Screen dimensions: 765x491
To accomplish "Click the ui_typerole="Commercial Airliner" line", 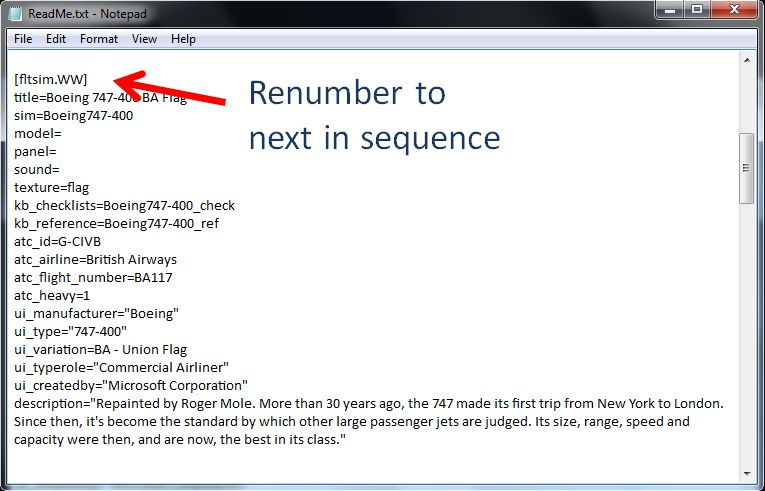I will pos(121,368).
